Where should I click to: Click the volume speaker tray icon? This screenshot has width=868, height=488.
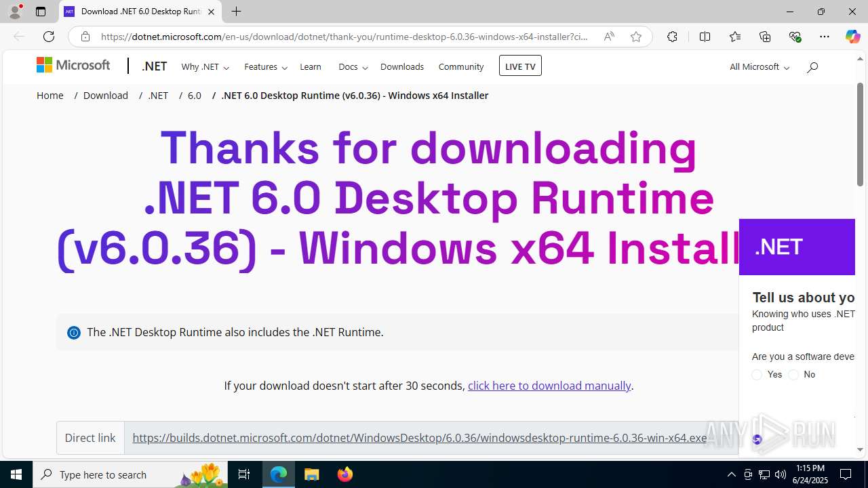click(x=781, y=474)
